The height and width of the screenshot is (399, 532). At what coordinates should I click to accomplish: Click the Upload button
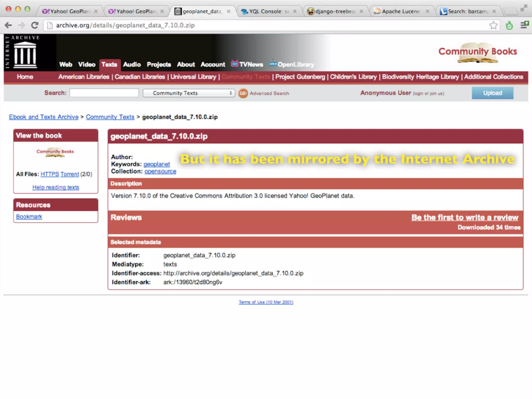(x=493, y=93)
